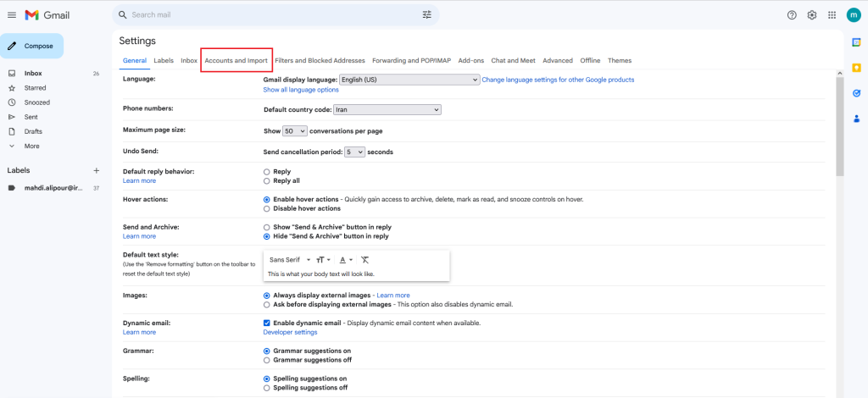Screen dimensions: 868x398
Task: Uncheck Enable dynamic email checkbox
Action: click(x=267, y=323)
